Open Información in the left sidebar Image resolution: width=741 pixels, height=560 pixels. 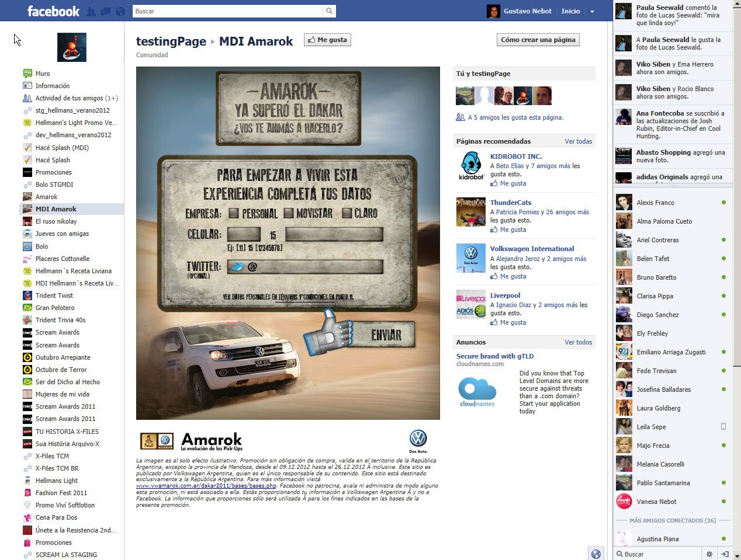pyautogui.click(x=53, y=86)
